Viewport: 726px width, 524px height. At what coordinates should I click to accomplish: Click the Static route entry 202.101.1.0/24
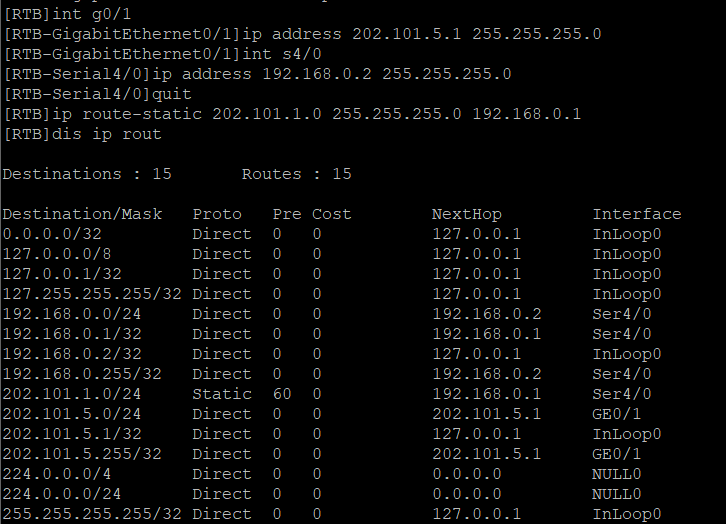click(72, 393)
